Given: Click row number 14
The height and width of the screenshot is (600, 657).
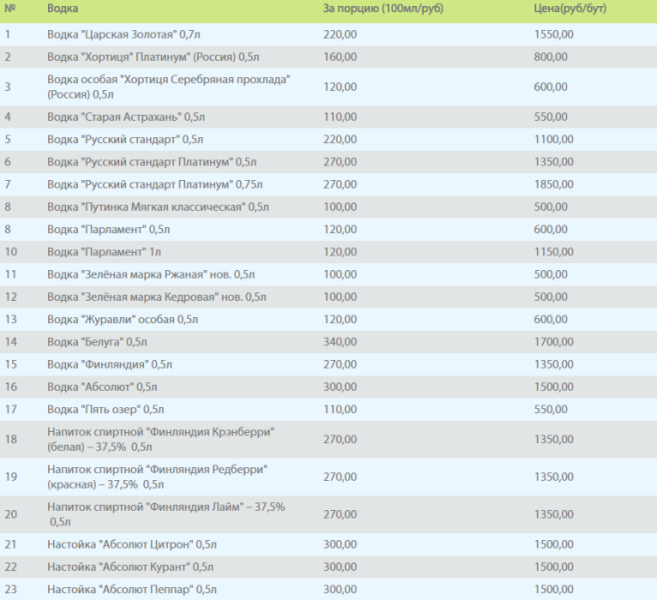Looking at the screenshot, I should tap(11, 342).
